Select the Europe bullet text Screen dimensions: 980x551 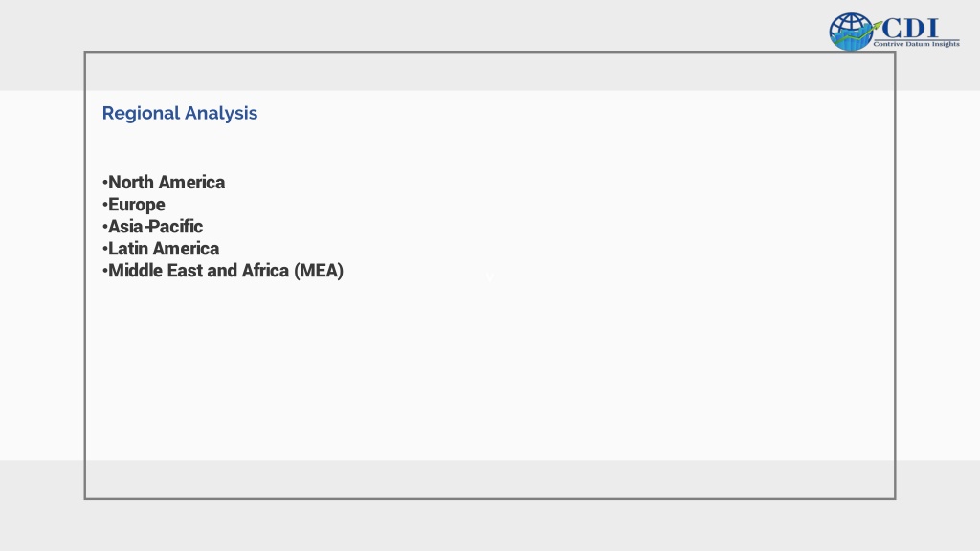(137, 205)
